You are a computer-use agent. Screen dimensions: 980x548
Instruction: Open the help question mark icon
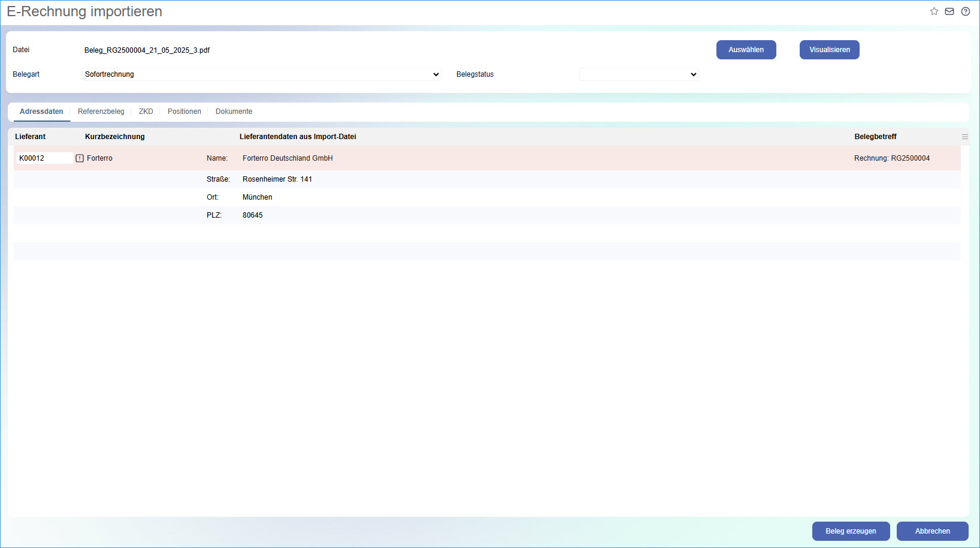[x=966, y=11]
